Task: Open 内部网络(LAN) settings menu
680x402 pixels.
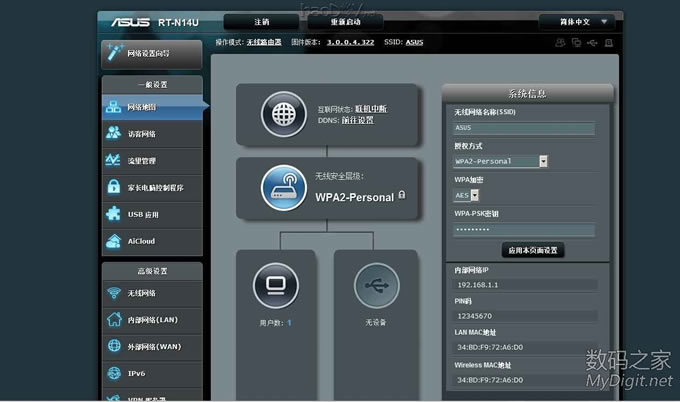Action: (152, 320)
